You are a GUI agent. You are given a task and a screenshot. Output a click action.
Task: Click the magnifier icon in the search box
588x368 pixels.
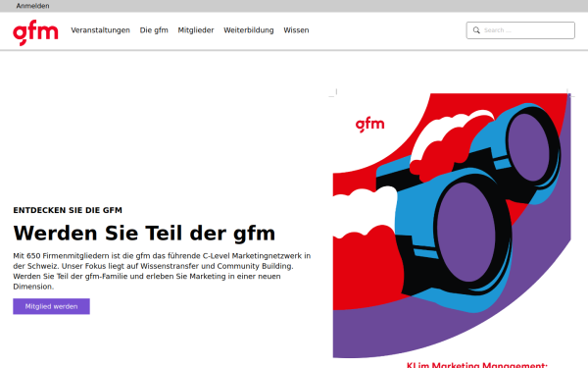(476, 30)
